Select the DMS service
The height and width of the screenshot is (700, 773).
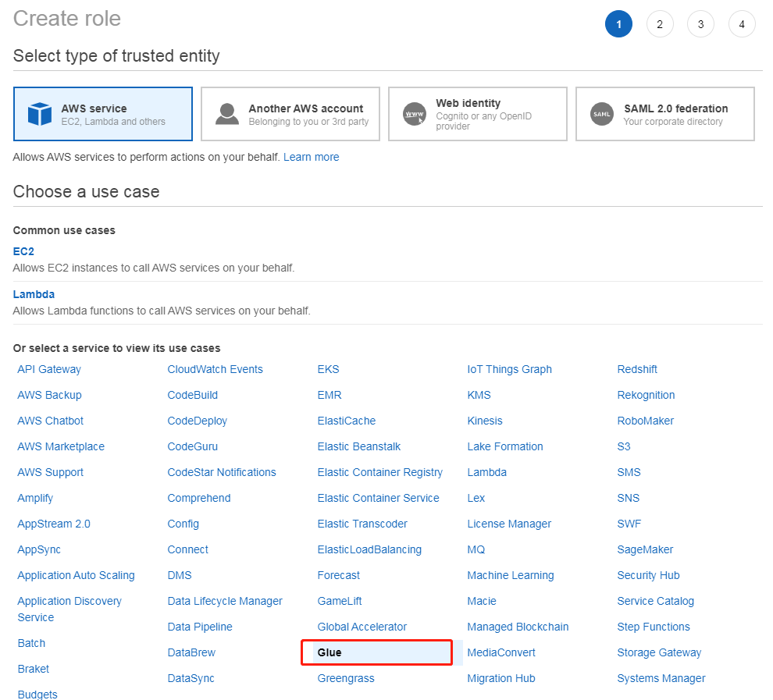tap(180, 575)
